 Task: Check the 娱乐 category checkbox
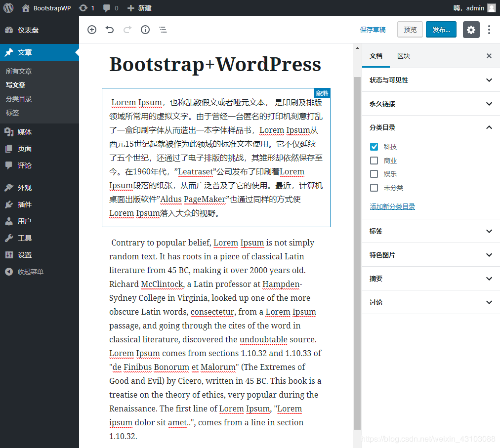click(374, 174)
